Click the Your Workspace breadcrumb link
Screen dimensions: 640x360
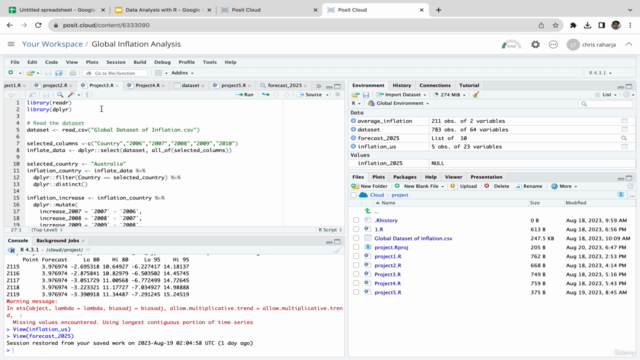[52, 44]
